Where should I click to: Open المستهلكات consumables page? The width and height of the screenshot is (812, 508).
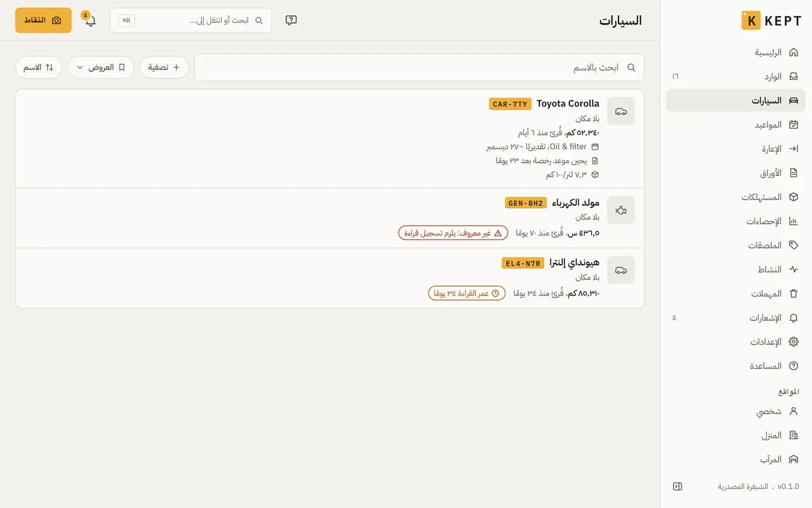click(x=736, y=197)
